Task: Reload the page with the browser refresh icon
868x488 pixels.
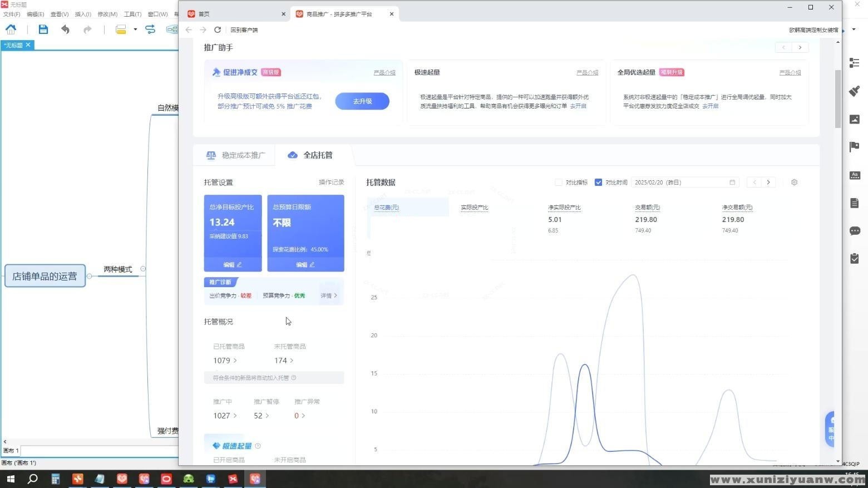Action: tap(218, 30)
